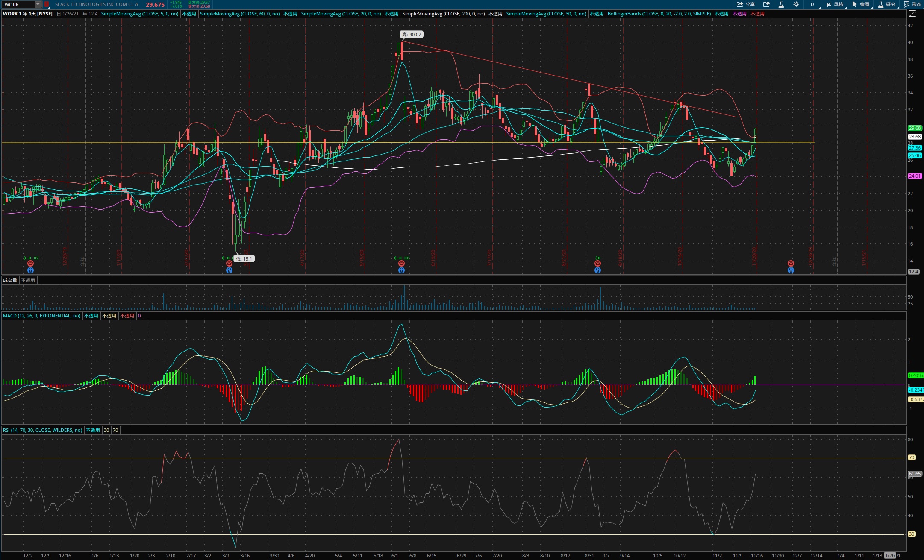Click the magenta 24.01 price axis bubble

[915, 176]
